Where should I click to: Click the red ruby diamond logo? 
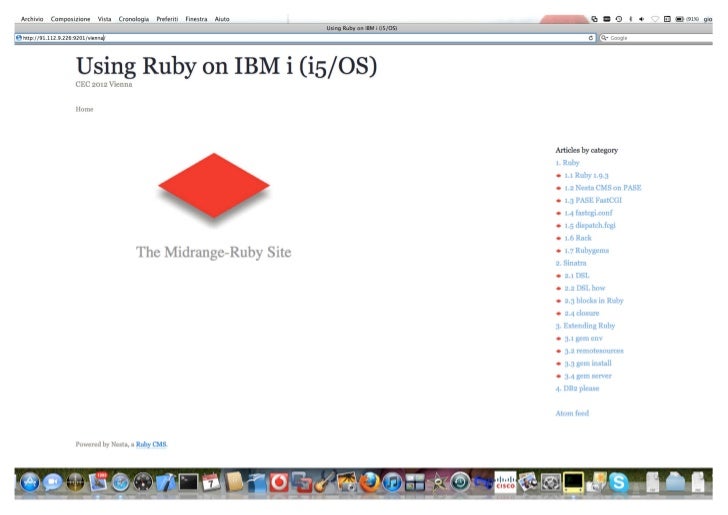coord(214,185)
